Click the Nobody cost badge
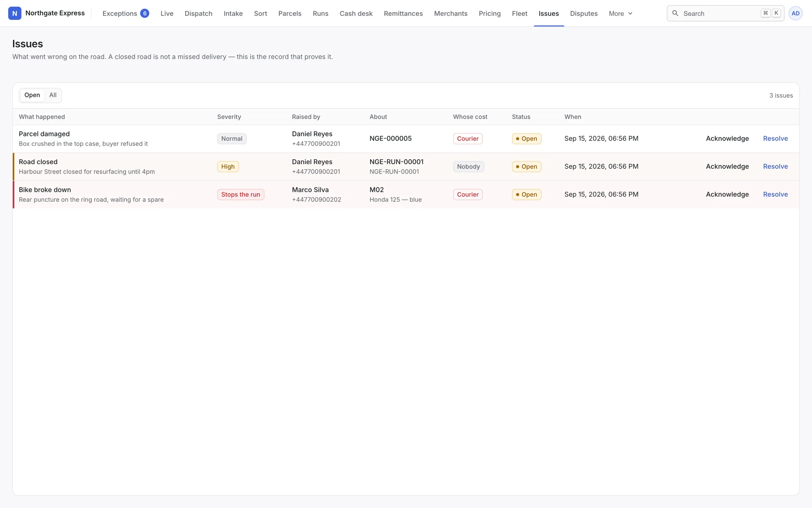812x508 pixels. pos(469,167)
